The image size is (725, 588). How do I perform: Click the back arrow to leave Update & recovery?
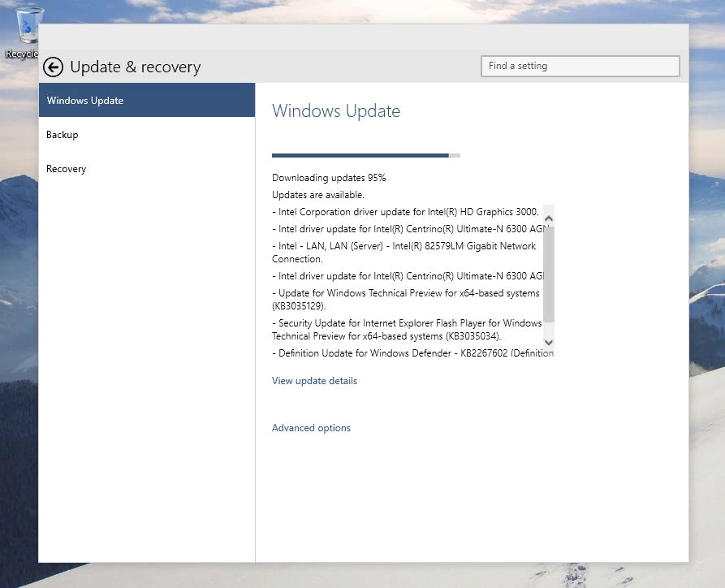click(53, 67)
